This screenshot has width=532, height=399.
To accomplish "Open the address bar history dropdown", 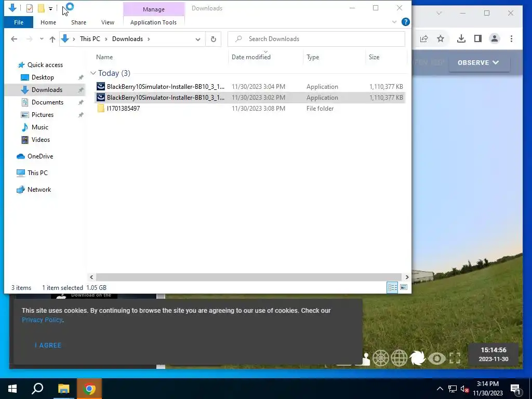I will pos(198,39).
